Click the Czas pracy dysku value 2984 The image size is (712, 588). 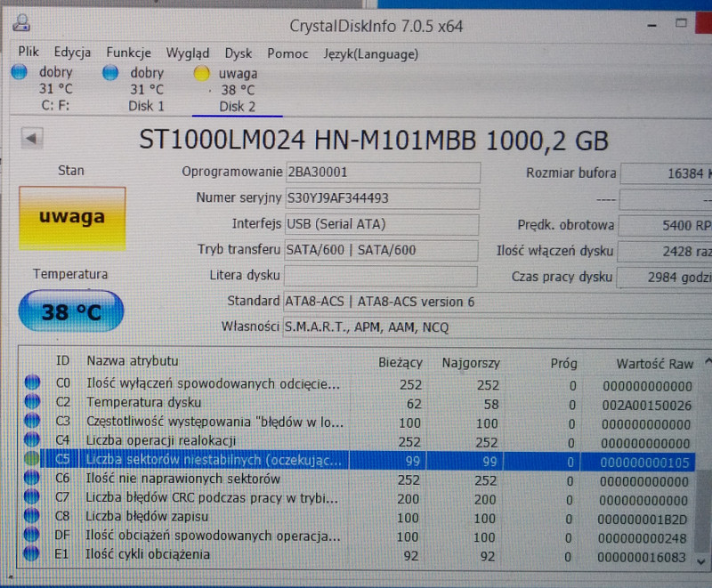pos(664,278)
